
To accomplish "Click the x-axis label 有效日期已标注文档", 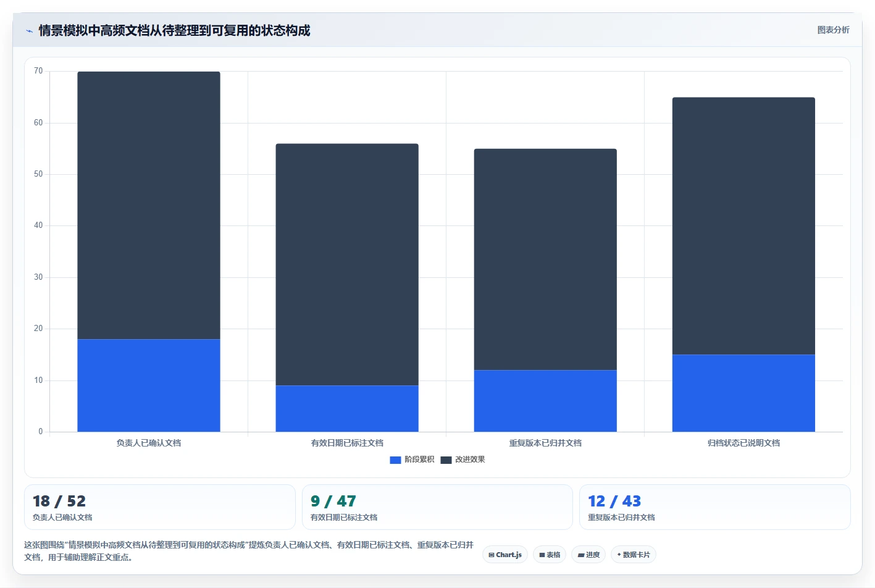I will point(347,443).
